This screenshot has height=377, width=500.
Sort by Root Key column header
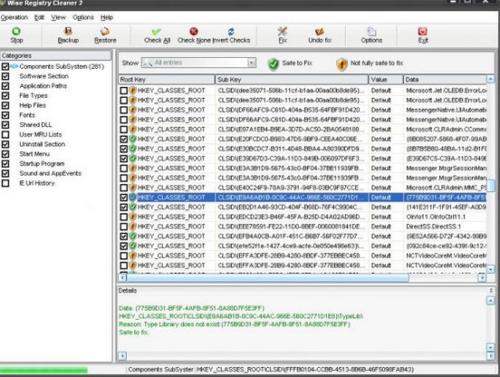[x=167, y=79]
